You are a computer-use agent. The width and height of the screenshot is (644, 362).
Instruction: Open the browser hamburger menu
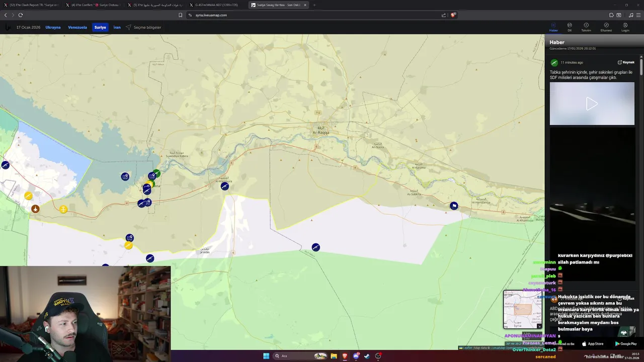638,15
